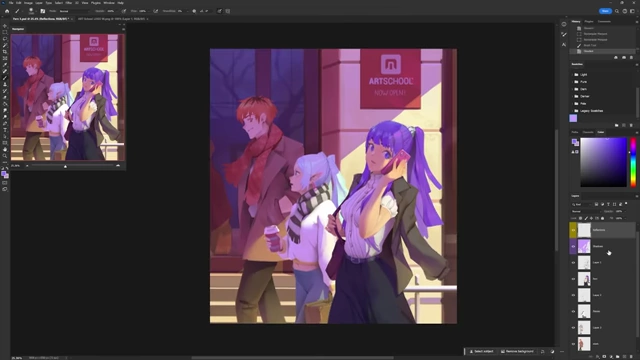Toggle lock transparent pixels in Layers
Screen dimensions: 640x360
(x=580, y=218)
